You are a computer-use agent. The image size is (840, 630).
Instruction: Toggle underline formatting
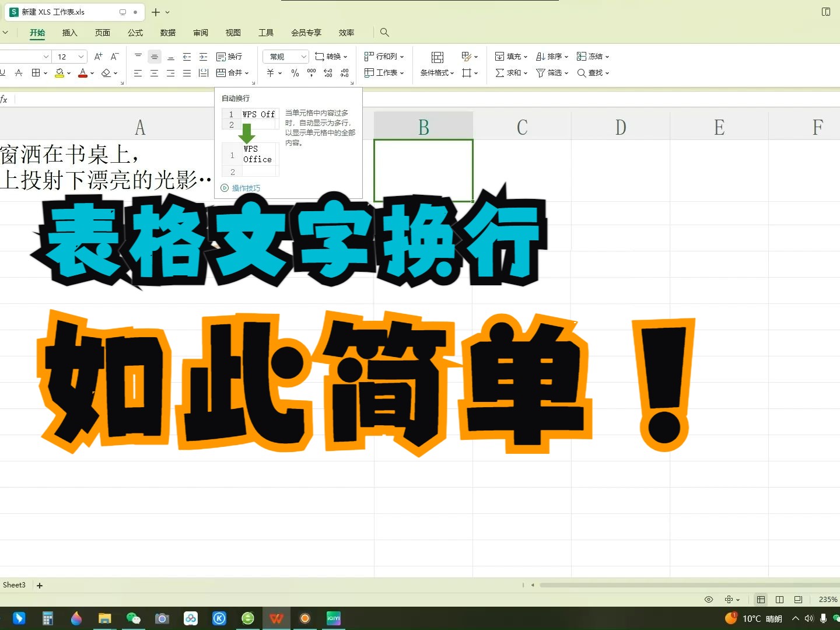tap(3, 72)
